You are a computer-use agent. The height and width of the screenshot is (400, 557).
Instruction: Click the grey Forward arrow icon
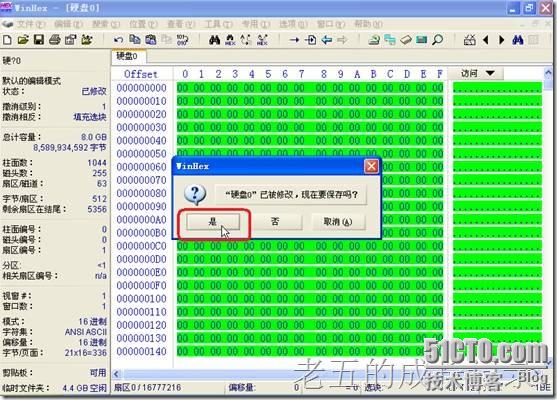tap(342, 39)
